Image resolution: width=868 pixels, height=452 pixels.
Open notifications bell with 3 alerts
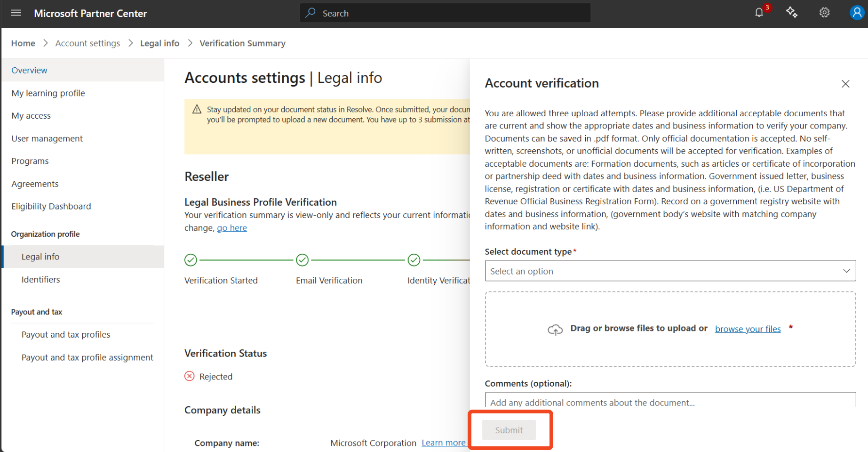759,13
